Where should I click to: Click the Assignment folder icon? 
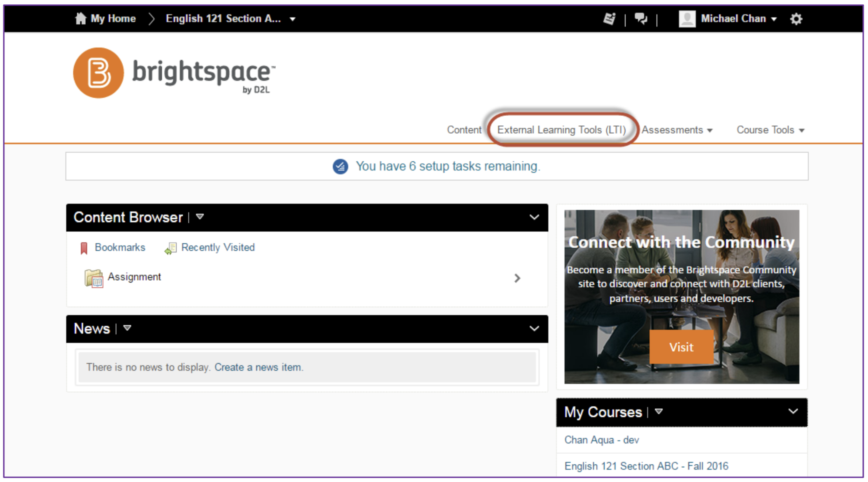pos(94,278)
